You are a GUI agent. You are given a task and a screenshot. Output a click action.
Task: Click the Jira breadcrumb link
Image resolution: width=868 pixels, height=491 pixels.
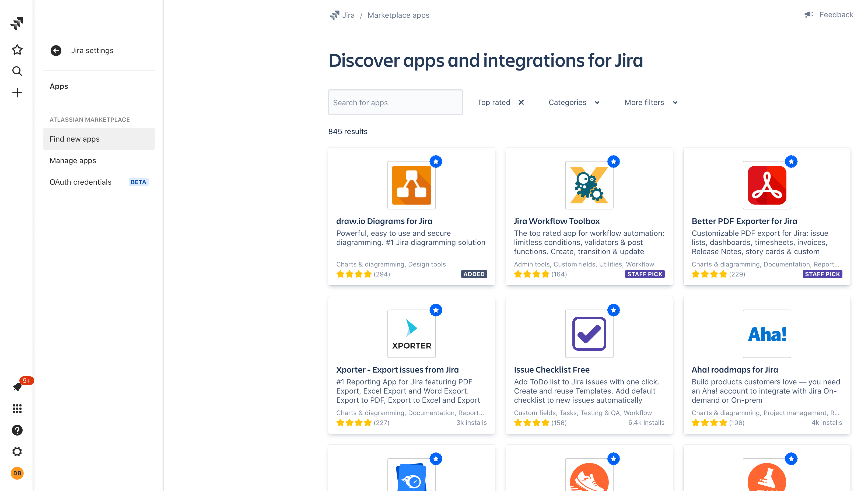(x=348, y=15)
